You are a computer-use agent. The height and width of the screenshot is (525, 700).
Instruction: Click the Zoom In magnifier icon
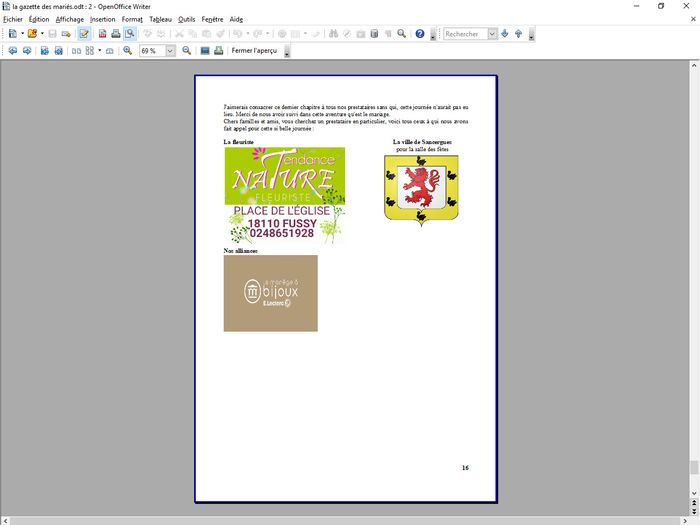pyautogui.click(x=128, y=50)
